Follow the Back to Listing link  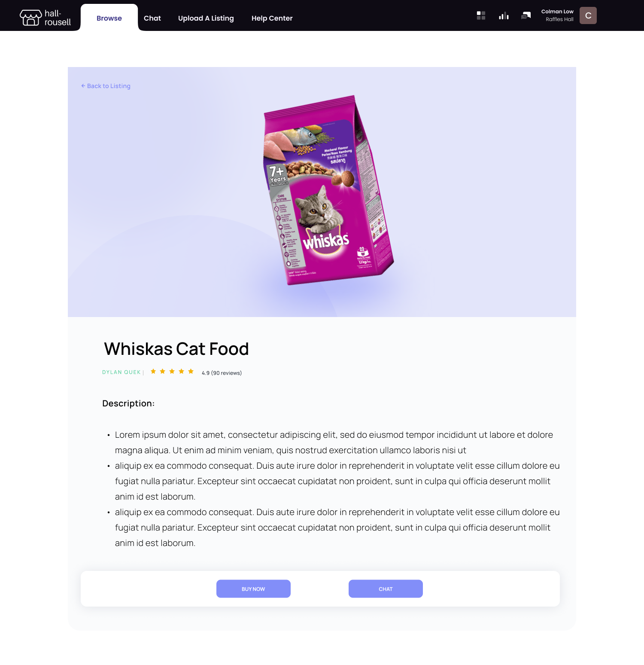109,86
